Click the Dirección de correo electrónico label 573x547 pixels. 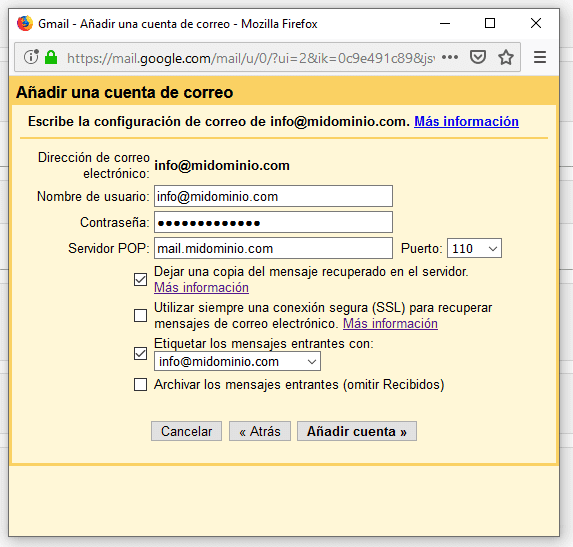(x=94, y=166)
